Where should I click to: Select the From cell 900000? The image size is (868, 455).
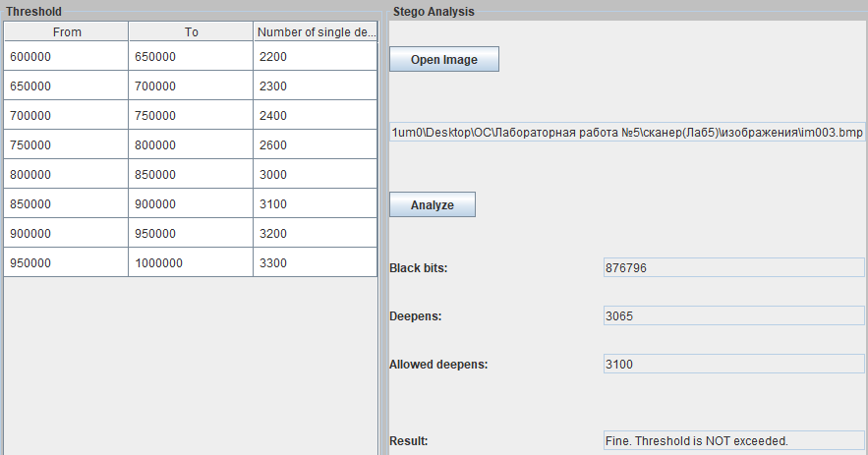point(66,233)
